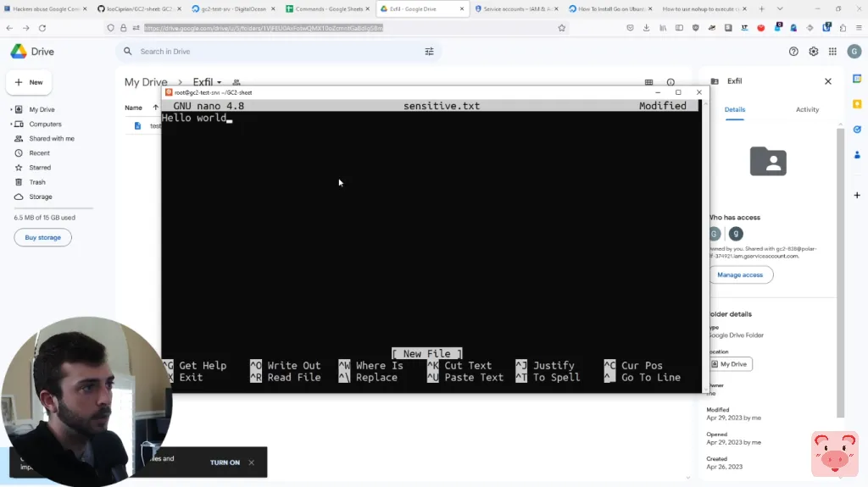Open the list all tabs dropdown

pos(780,8)
